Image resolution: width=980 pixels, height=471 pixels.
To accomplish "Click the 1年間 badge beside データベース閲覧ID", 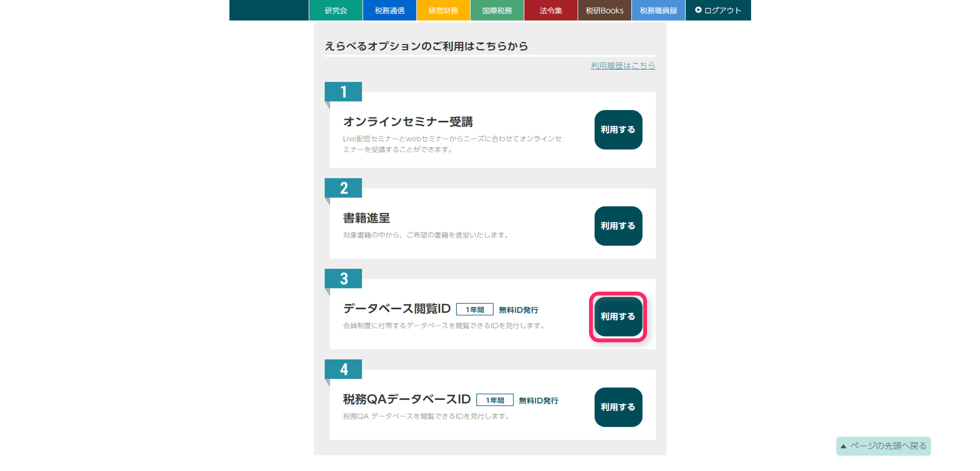I will [475, 309].
